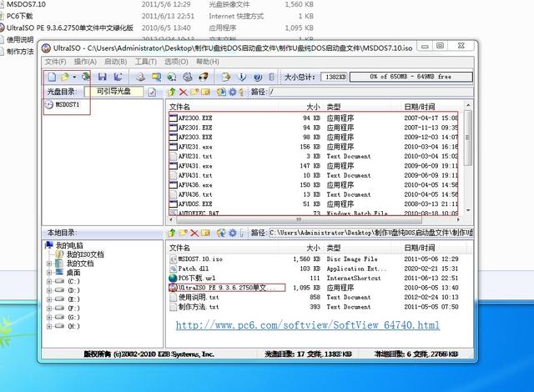Click blue gear icon in local pane toolbar
This screenshot has height=392, width=534.
[232, 233]
